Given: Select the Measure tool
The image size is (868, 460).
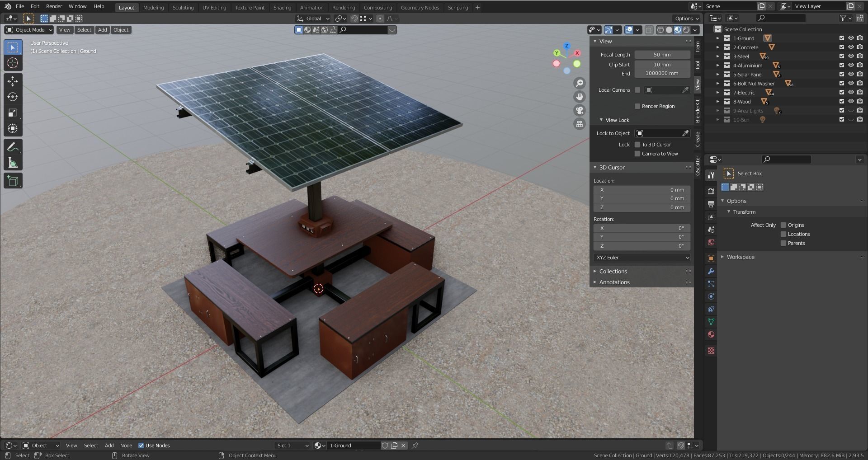Looking at the screenshot, I should tap(13, 163).
